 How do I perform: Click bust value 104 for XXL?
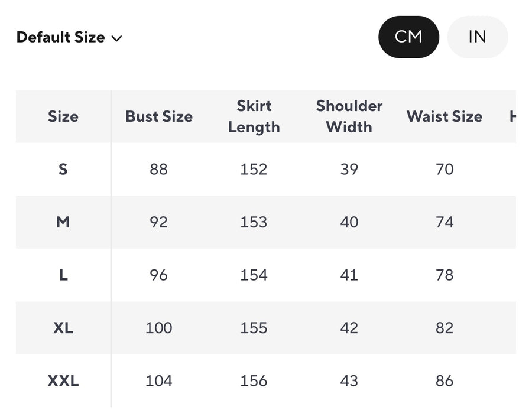(x=158, y=381)
